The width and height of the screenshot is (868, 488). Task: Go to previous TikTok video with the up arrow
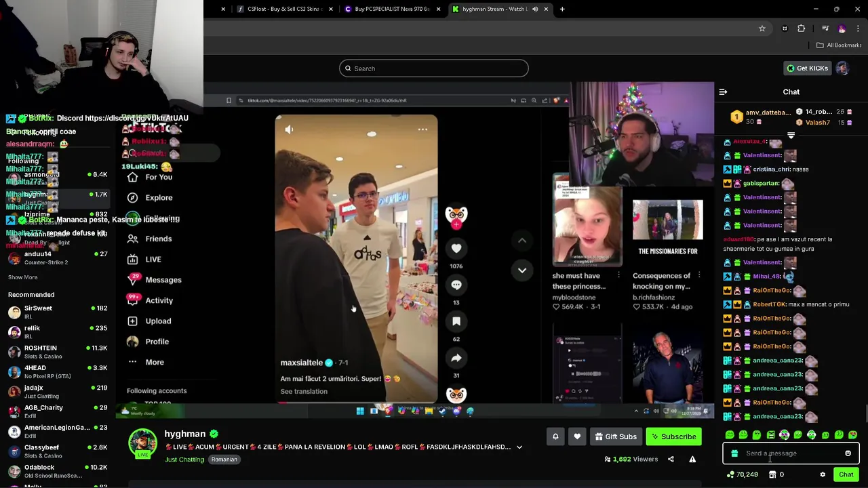(522, 240)
